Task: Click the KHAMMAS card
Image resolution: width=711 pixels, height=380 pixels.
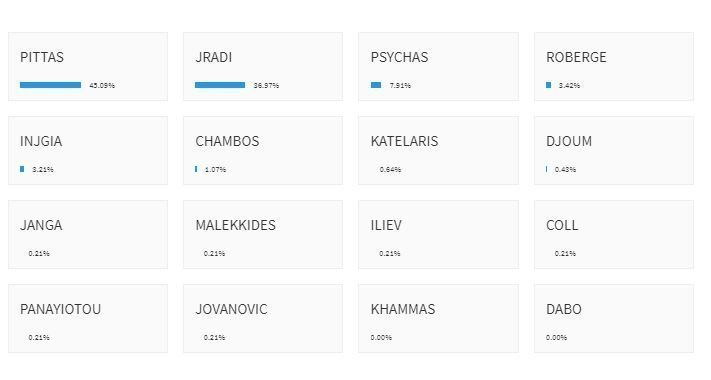Action: [x=438, y=318]
